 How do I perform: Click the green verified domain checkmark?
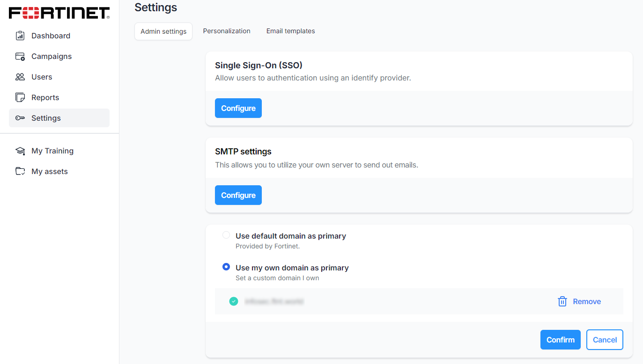234,301
